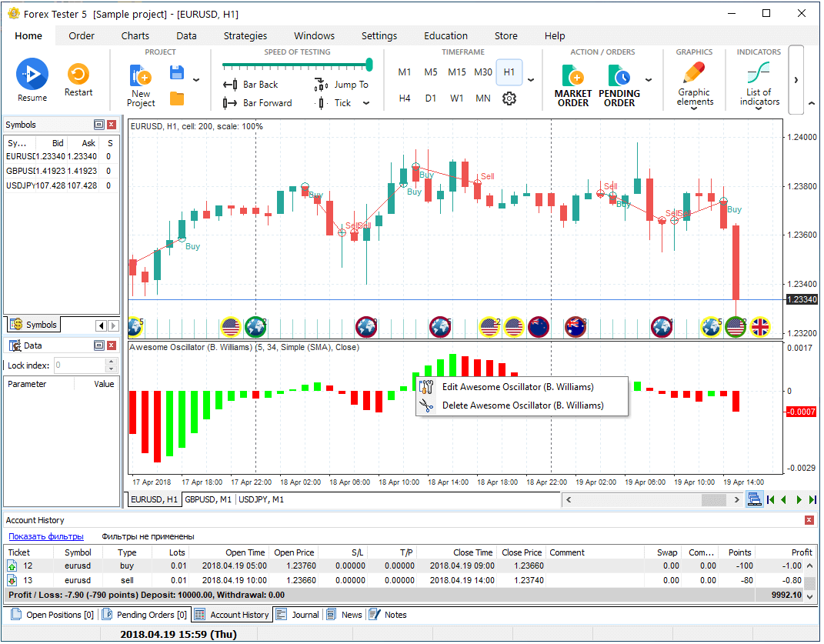The height and width of the screenshot is (644, 824).
Task: Place a Market Order
Action: (573, 85)
